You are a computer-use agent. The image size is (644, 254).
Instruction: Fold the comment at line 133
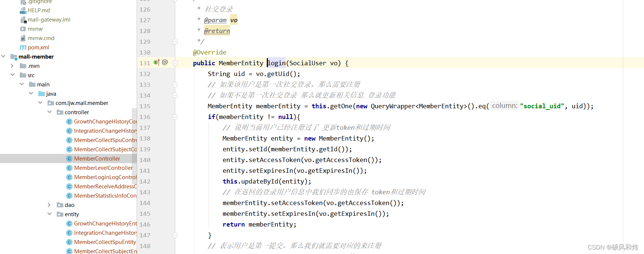click(x=175, y=85)
